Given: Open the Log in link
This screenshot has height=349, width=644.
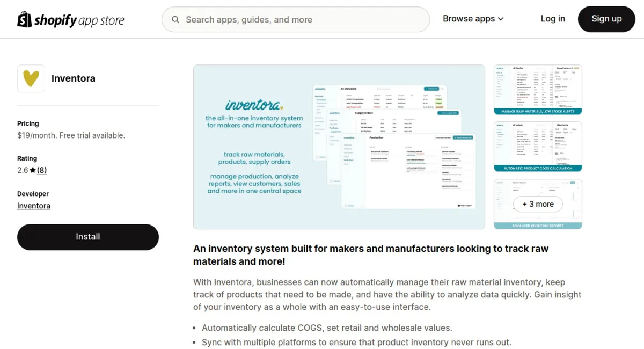Looking at the screenshot, I should click(x=553, y=19).
